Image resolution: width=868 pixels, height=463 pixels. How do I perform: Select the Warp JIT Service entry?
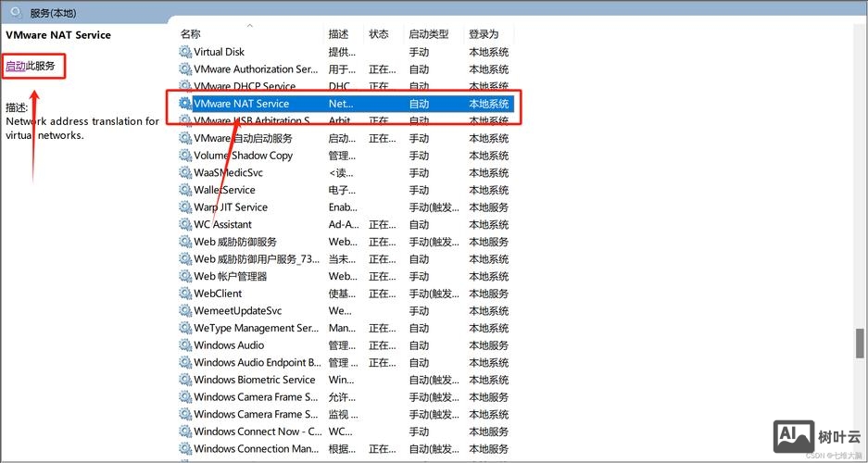click(231, 207)
